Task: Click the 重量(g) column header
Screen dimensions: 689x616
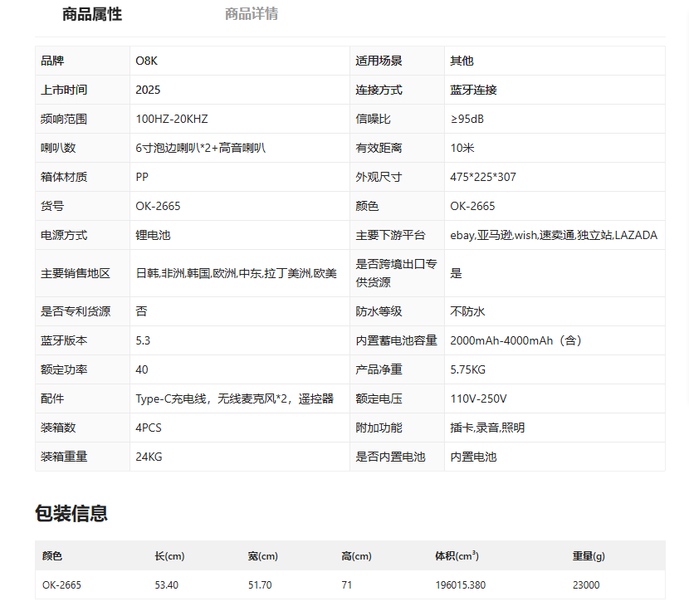Action: pos(589,555)
